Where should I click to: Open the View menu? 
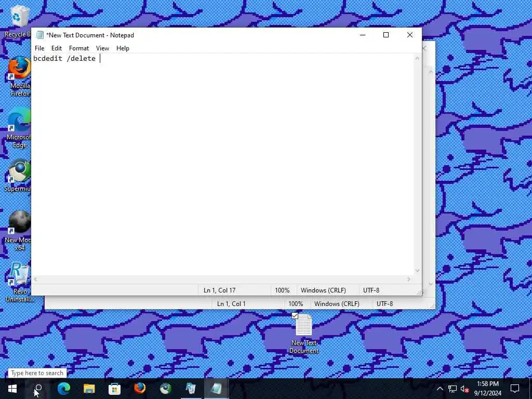102,48
